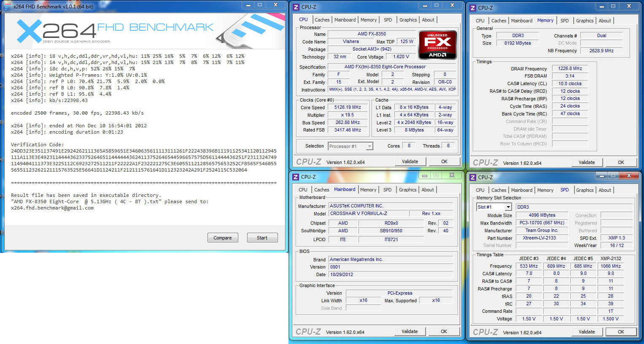The height and width of the screenshot is (344, 644).
Task: Click the AMD FX Unlocked processor logo
Action: tap(437, 45)
